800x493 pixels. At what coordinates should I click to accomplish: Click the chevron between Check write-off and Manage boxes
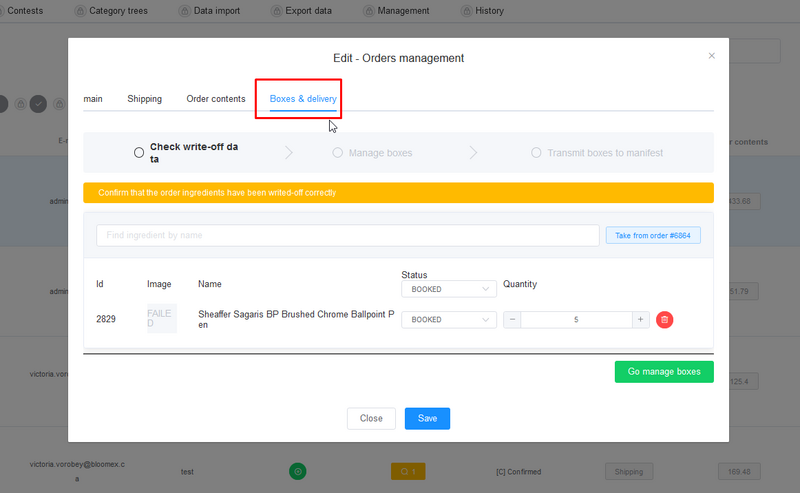(289, 153)
